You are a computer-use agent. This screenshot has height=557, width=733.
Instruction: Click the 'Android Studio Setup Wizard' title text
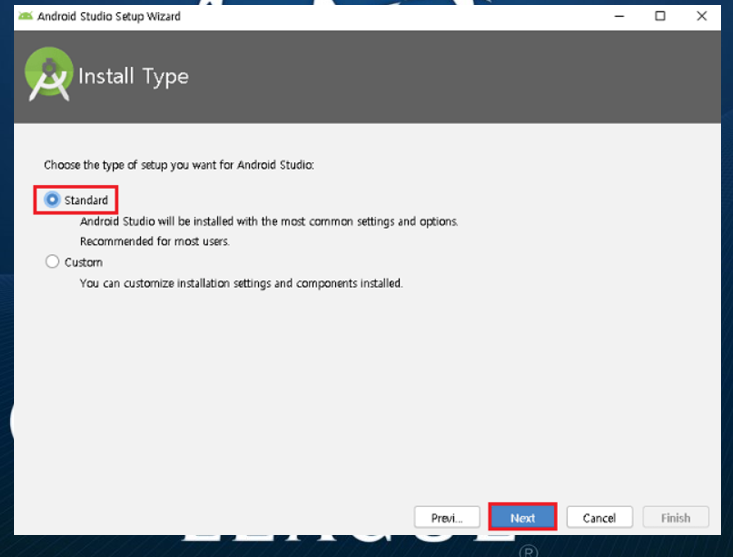pos(109,16)
